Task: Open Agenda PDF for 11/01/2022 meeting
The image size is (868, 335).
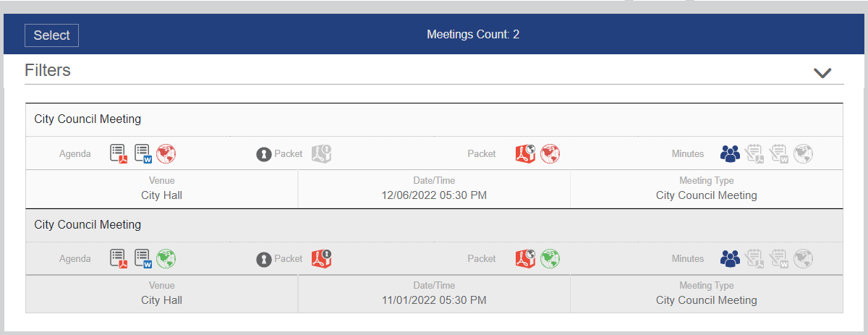Action: pyautogui.click(x=119, y=258)
